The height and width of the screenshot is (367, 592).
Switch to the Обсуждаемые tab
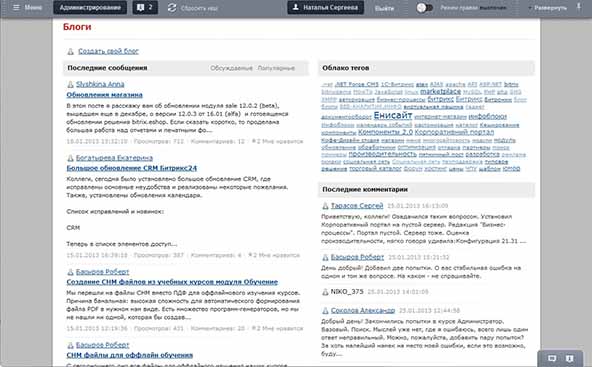pos(231,68)
